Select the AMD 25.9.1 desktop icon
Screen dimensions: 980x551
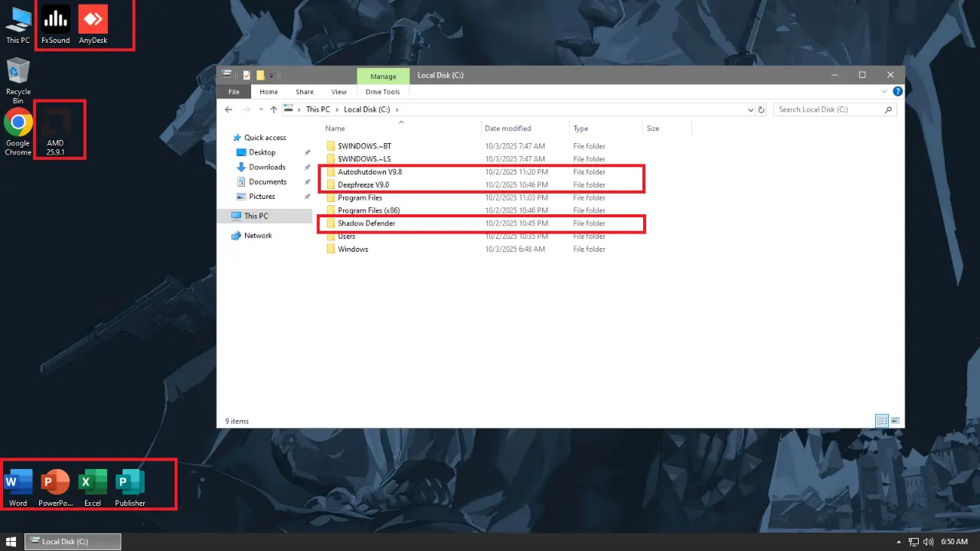pos(55,132)
